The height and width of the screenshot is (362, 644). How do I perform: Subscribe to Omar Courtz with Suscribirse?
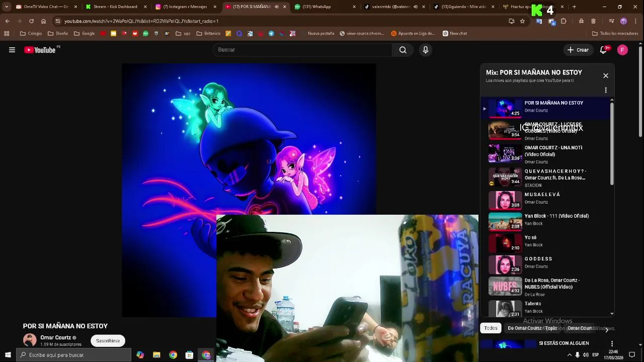coord(108,341)
